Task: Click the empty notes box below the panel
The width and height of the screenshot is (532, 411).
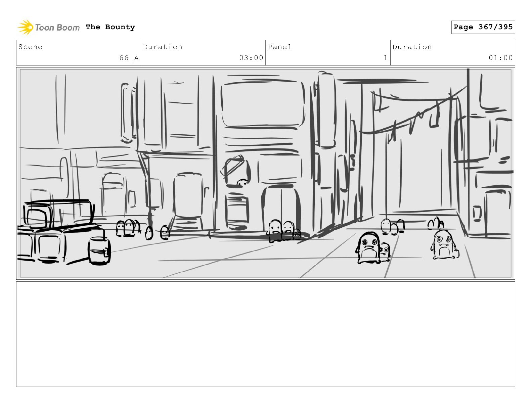Action: [266, 334]
